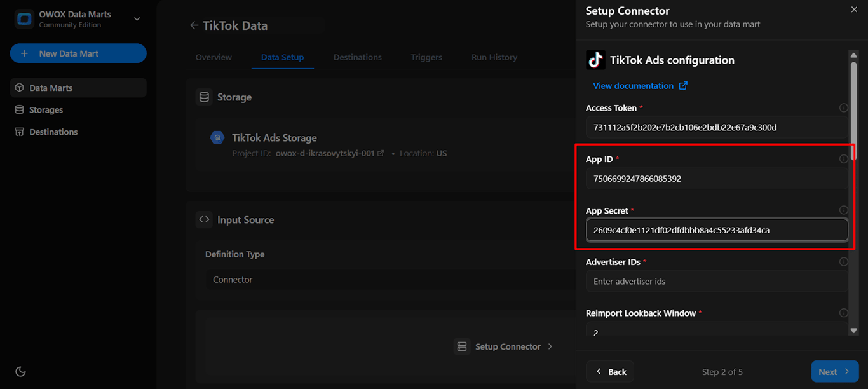The width and height of the screenshot is (868, 389).
Task: Show info for App ID
Action: [844, 159]
